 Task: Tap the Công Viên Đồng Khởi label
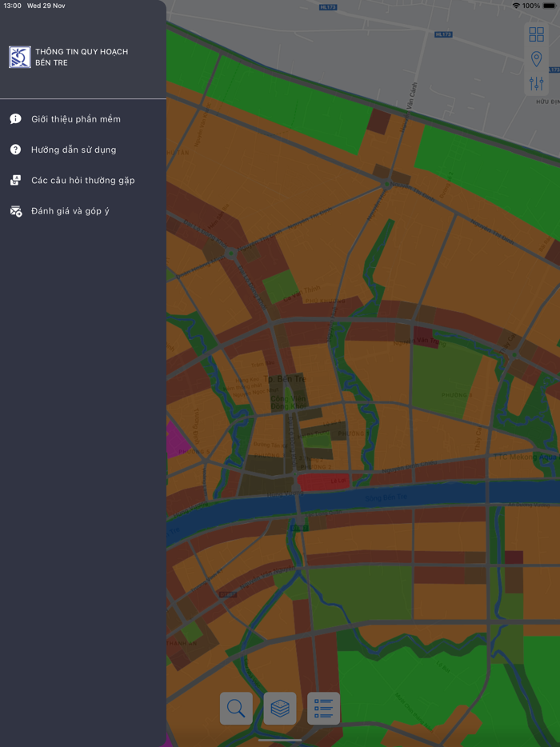pos(288,402)
